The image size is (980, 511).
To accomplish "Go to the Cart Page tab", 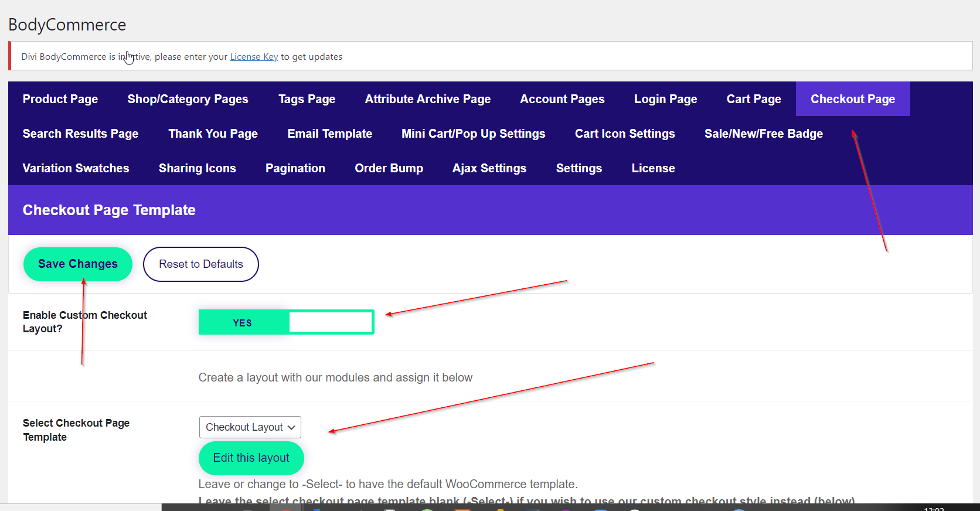I will (753, 99).
